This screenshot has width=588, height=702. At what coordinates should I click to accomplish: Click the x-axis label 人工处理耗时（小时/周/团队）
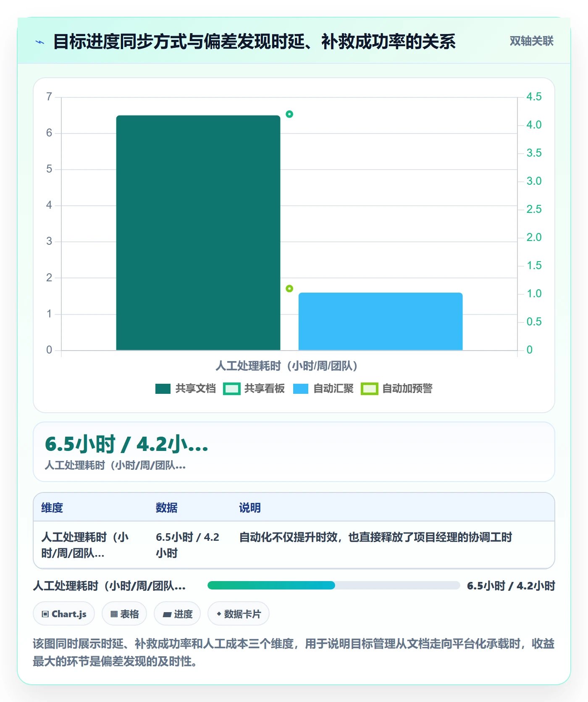(x=286, y=366)
